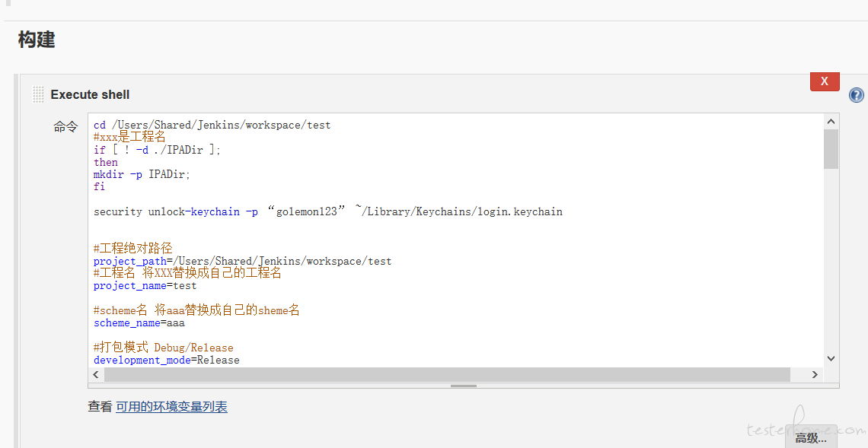Click the horizontal scrollbar thumb
Screen dimensions: 868x448
click(x=447, y=374)
